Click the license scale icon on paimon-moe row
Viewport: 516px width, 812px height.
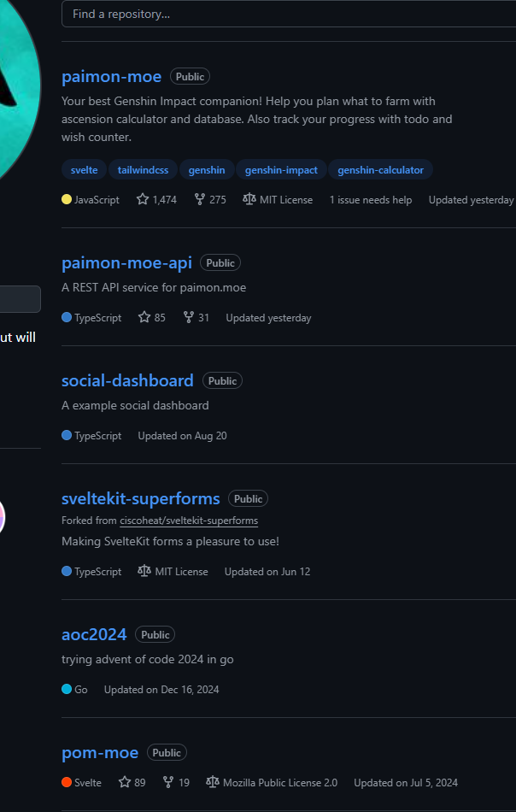coord(249,199)
